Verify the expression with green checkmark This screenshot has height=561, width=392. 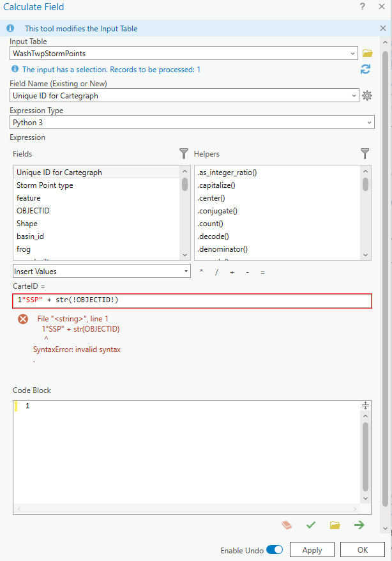pos(311,525)
